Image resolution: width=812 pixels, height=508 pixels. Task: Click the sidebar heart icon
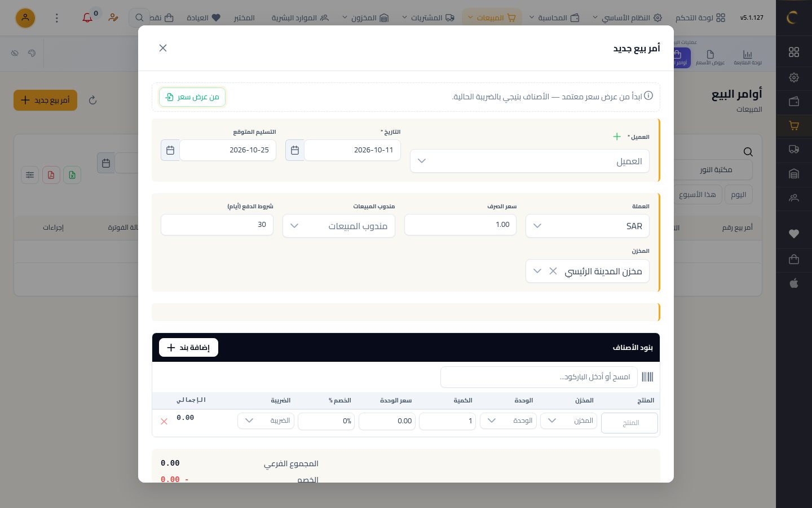pyautogui.click(x=794, y=234)
